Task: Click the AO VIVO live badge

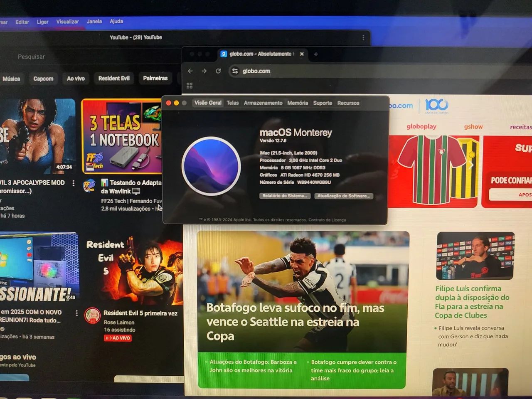Action: click(x=118, y=338)
